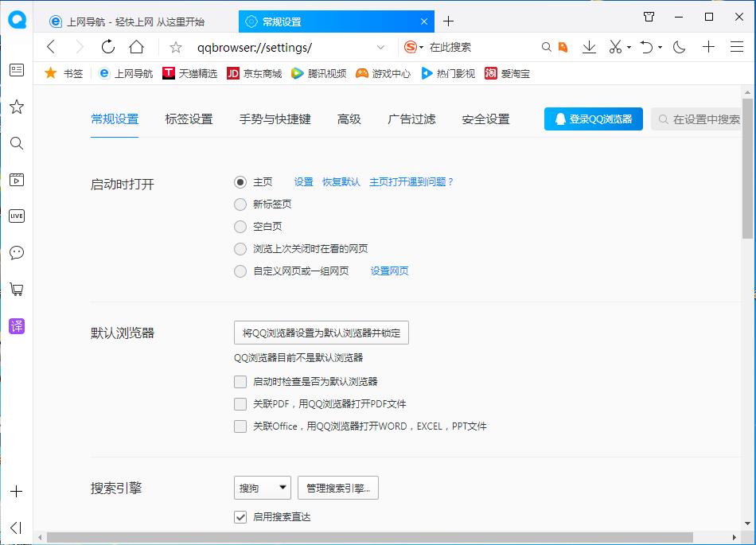Switch to the 广告过滤 settings tab
The image size is (756, 545).
pos(411,118)
